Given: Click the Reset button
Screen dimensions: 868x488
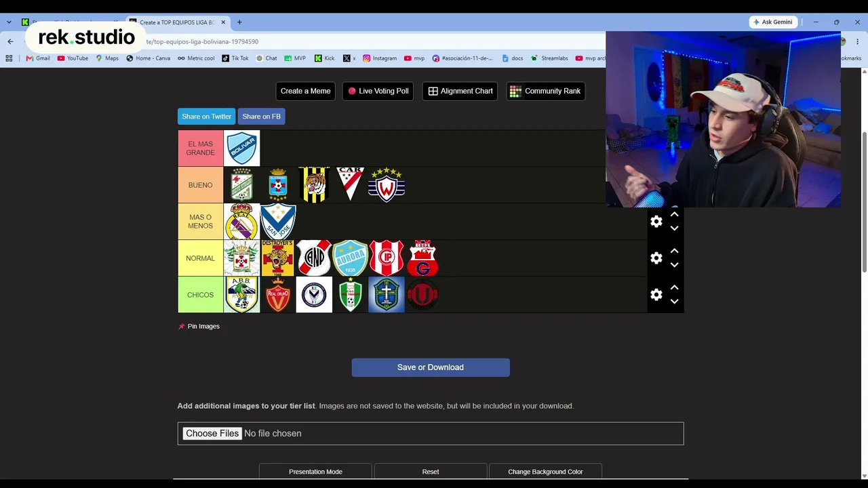Looking at the screenshot, I should pyautogui.click(x=431, y=472).
